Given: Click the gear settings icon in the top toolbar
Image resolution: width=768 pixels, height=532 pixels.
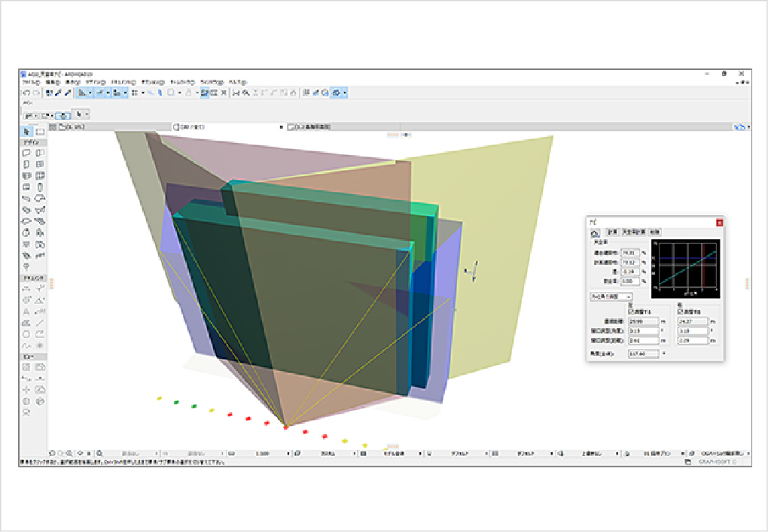Looking at the screenshot, I should (338, 93).
